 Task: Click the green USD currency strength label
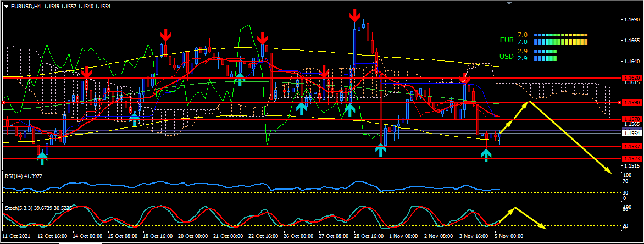coord(507,56)
